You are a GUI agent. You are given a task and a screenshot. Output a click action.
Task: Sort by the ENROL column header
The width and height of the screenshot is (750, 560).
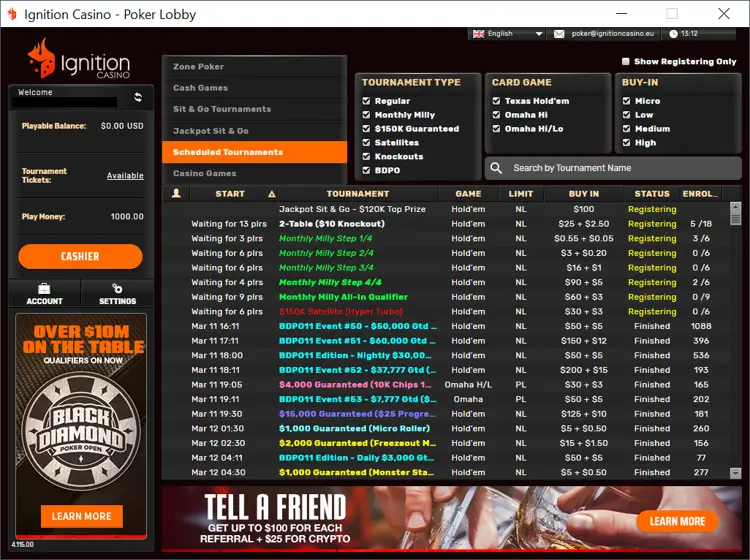700,194
